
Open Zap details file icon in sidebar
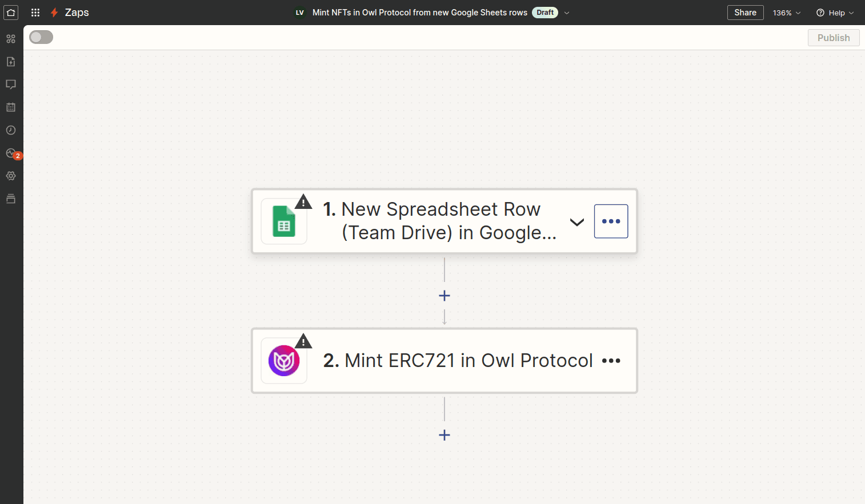pyautogui.click(x=11, y=62)
